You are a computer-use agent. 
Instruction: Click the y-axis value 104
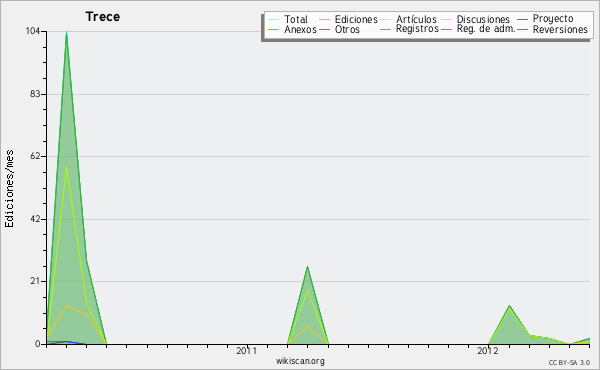pyautogui.click(x=34, y=31)
